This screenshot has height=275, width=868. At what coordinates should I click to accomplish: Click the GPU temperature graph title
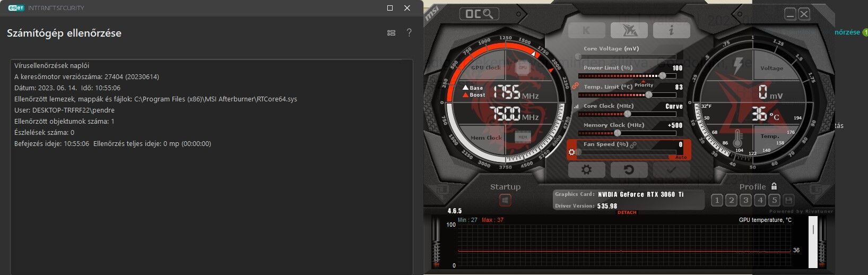(765, 220)
